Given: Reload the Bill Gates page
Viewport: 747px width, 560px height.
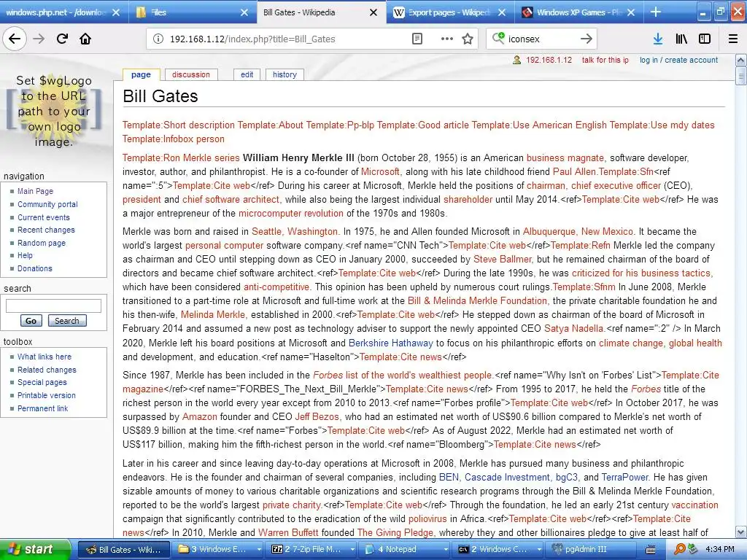Looking at the screenshot, I should point(62,39).
